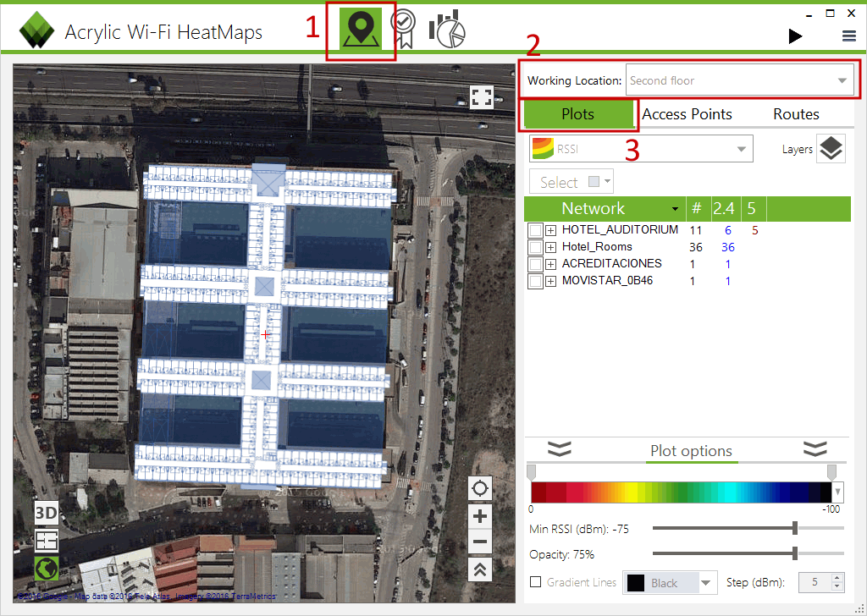Open the Survey location map view icon
The width and height of the screenshot is (867, 616).
pos(361,29)
